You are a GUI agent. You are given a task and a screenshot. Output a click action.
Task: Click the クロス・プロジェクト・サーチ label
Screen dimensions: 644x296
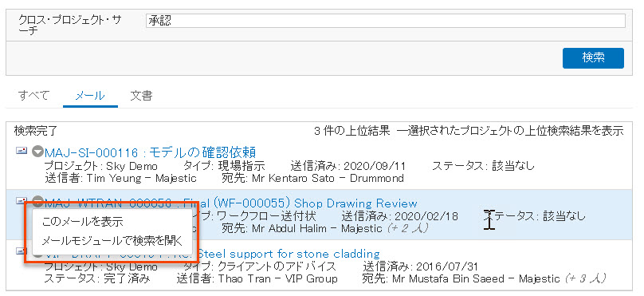70,25
